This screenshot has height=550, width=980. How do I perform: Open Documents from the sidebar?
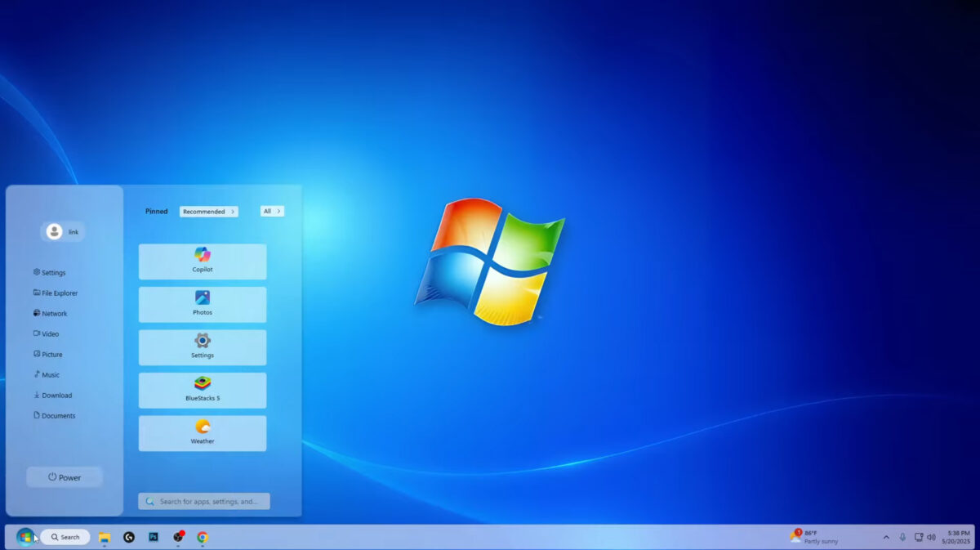[x=55, y=415]
